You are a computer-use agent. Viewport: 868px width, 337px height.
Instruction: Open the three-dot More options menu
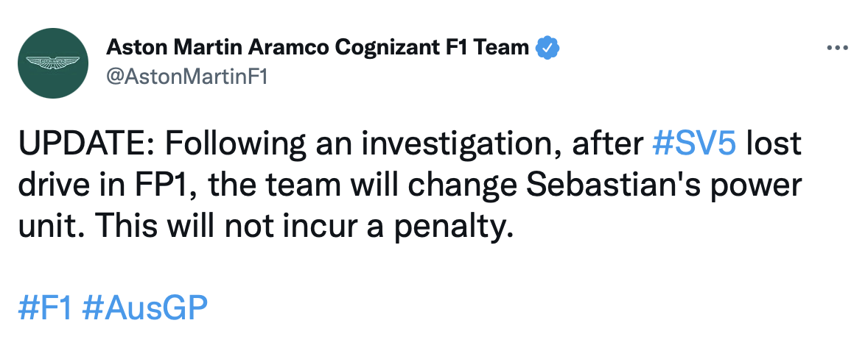pos(839,48)
